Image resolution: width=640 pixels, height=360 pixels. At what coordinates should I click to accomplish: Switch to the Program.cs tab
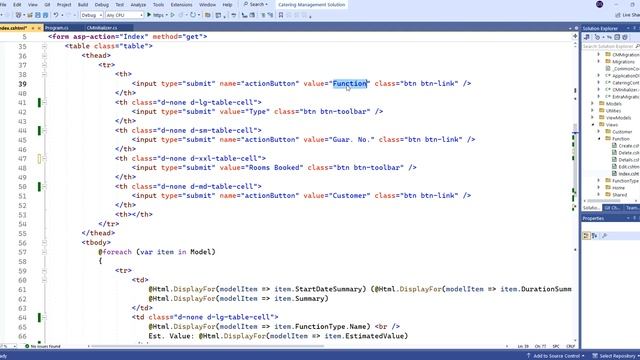57,28
